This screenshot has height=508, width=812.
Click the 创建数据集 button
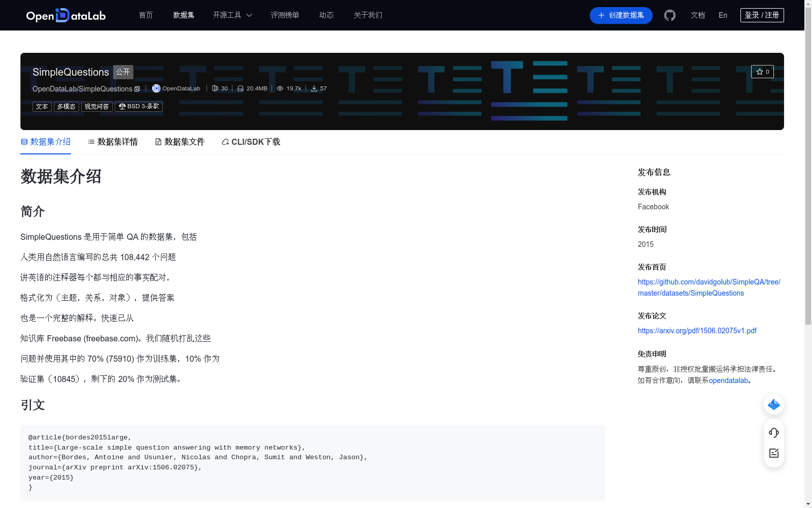click(621, 15)
